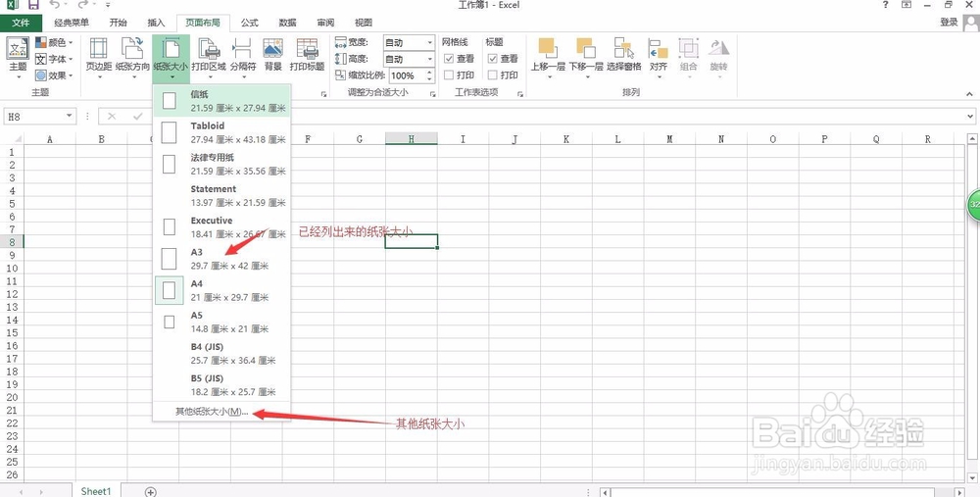Click the Scale (缩放比例) spinner arrows

pyautogui.click(x=430, y=75)
